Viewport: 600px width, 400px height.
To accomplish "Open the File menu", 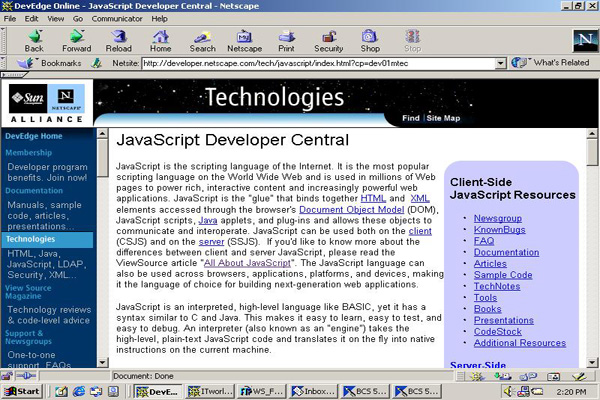I will (10, 19).
